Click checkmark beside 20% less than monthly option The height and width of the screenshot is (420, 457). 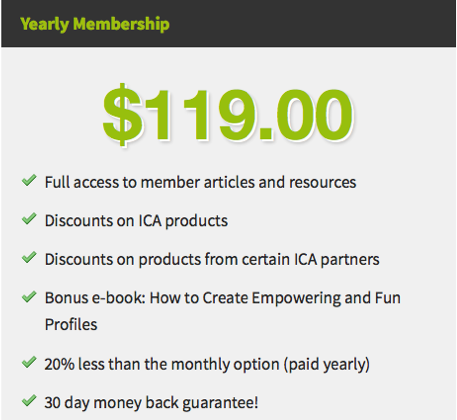[29, 362]
